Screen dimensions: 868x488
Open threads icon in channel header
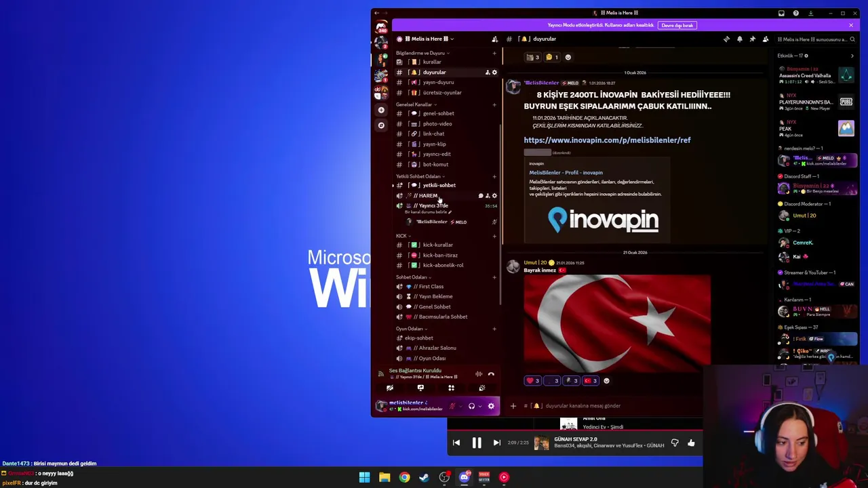click(727, 39)
